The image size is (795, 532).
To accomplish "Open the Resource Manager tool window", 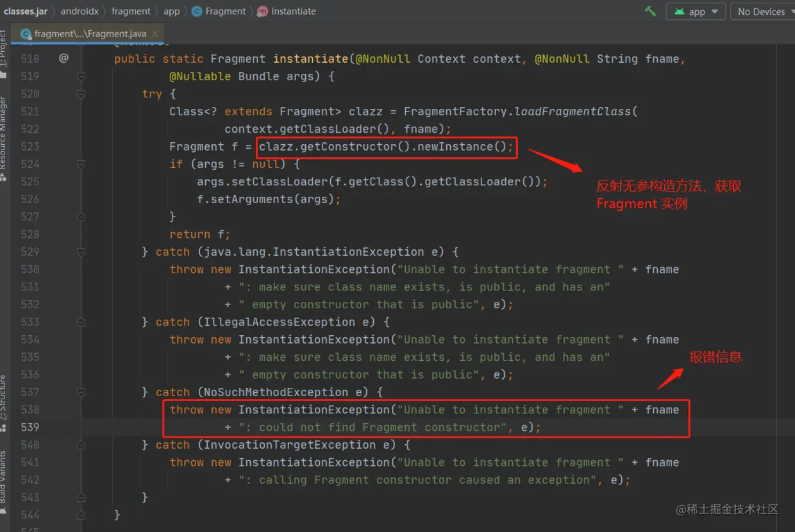I will tap(4, 138).
